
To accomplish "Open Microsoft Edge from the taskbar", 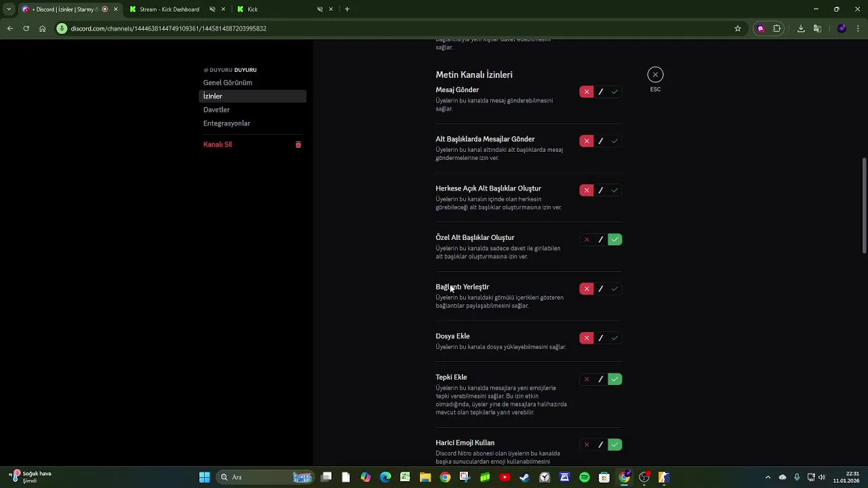I will [x=385, y=477].
